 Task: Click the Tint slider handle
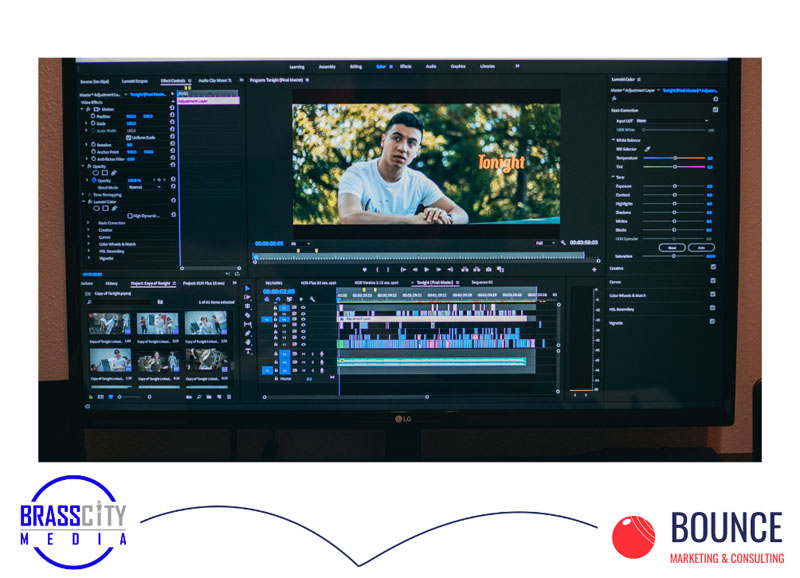pyautogui.click(x=674, y=167)
